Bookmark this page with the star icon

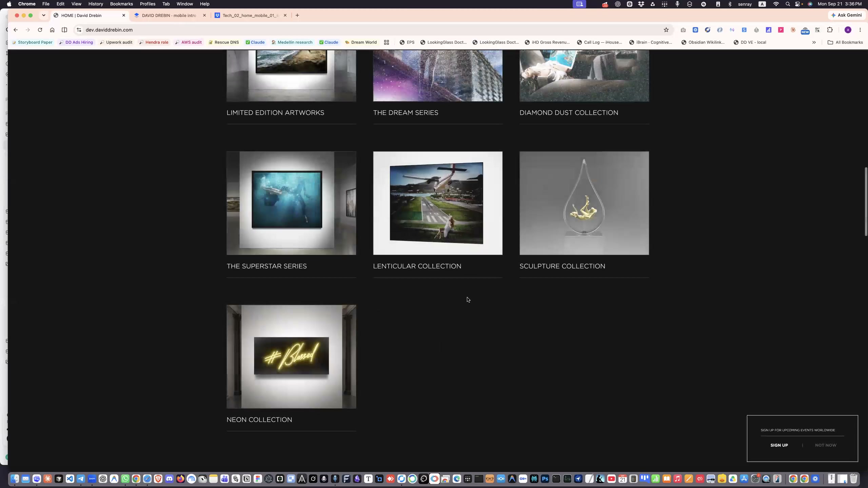(666, 30)
